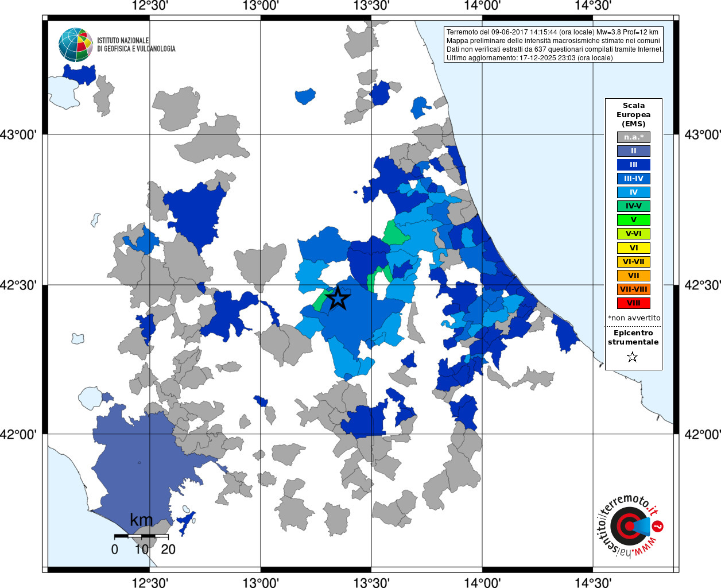Click the left 43°00' latitude label

click(18, 135)
